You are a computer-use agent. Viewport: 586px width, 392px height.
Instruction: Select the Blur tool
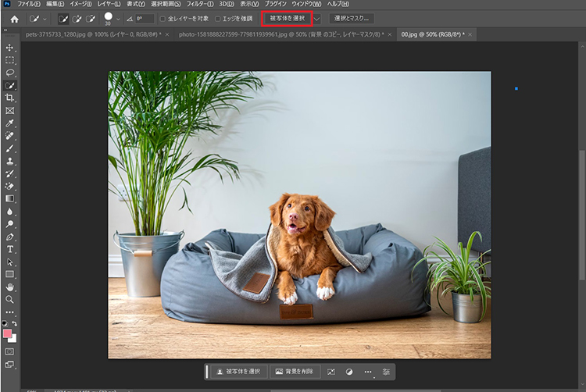9,212
